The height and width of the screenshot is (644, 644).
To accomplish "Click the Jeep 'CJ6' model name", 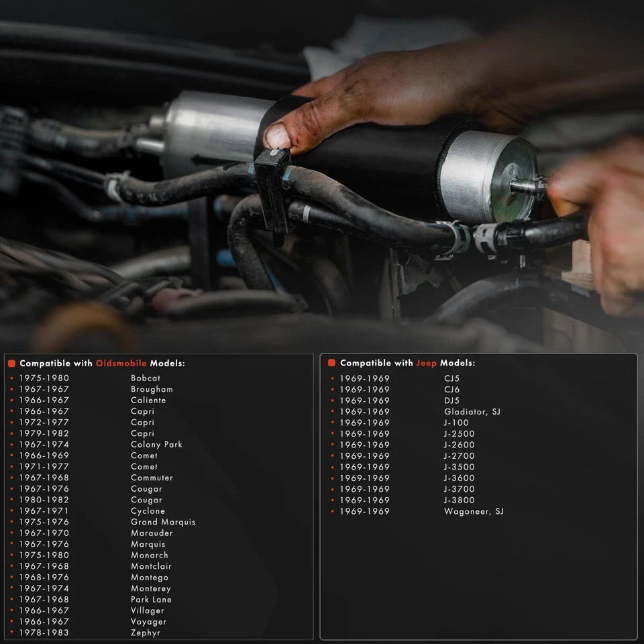I will coord(451,389).
